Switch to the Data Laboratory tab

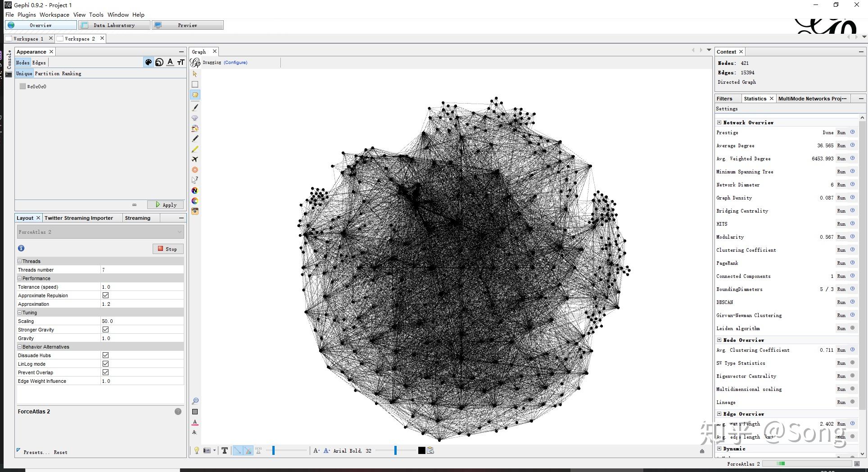pos(114,25)
